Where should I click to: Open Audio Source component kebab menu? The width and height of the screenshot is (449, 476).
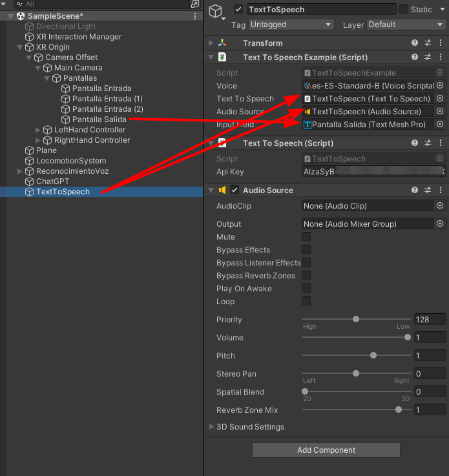(x=440, y=191)
